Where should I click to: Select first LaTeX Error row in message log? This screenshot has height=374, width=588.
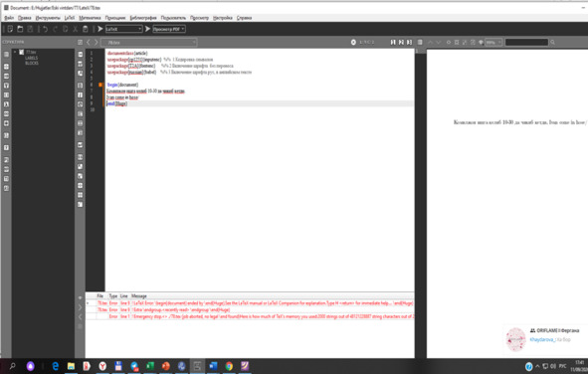pyautogui.click(x=250, y=303)
